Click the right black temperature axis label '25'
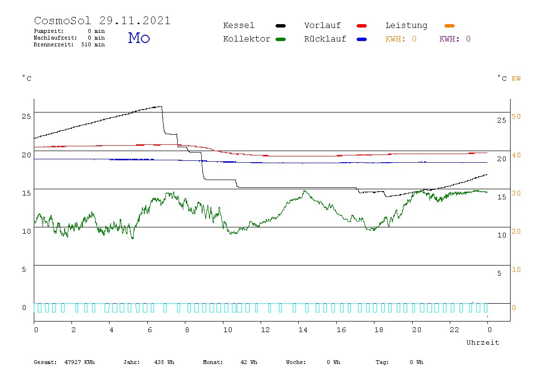The image size is (554, 392). pos(502,121)
